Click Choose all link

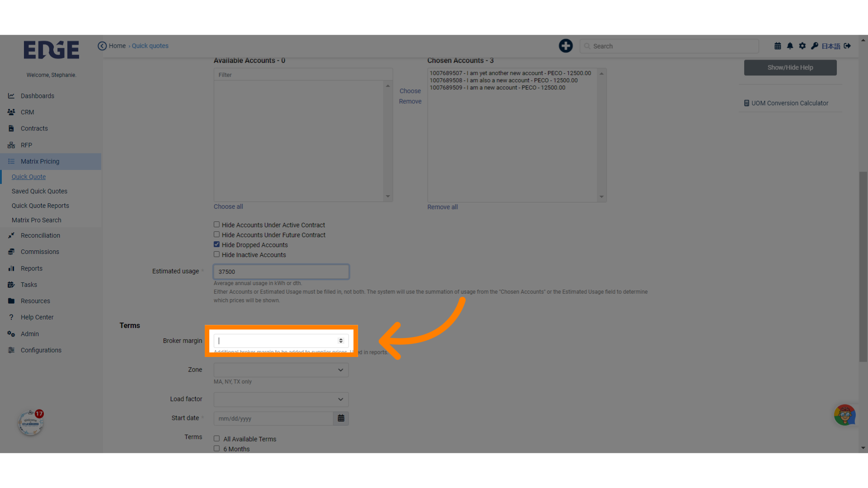228,206
